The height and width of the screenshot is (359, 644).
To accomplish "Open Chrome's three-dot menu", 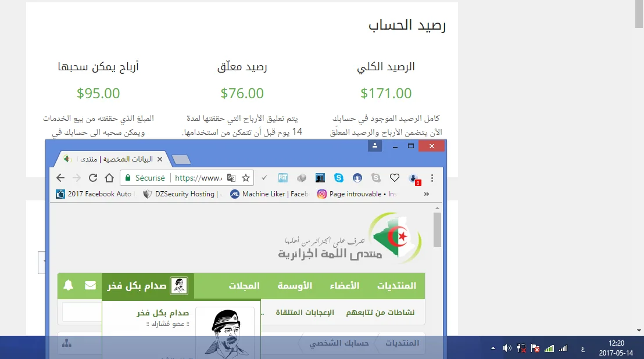I will click(432, 178).
